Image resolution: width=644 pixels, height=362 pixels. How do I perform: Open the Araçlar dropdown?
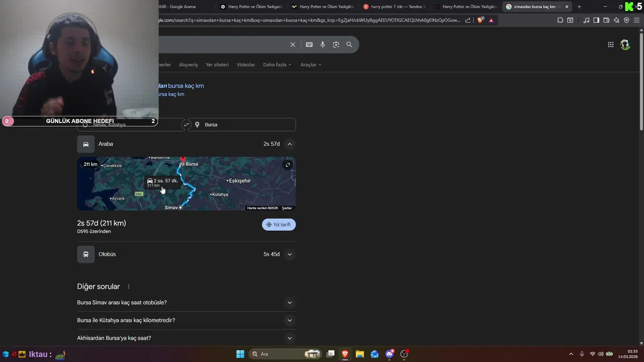pos(310,65)
